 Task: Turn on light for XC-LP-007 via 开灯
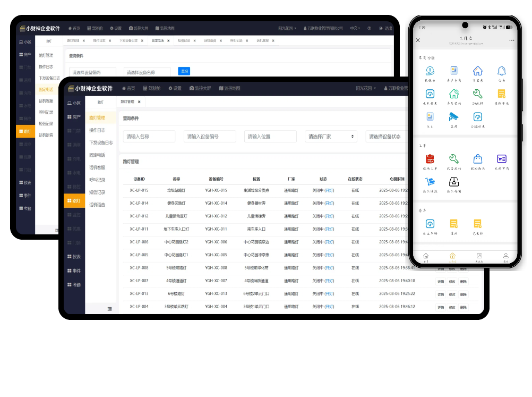(330, 281)
